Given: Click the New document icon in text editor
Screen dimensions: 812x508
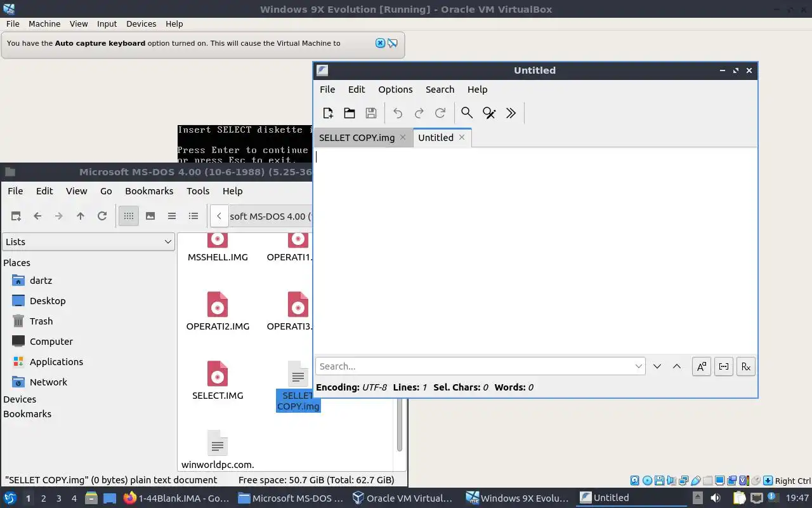Looking at the screenshot, I should pos(328,113).
